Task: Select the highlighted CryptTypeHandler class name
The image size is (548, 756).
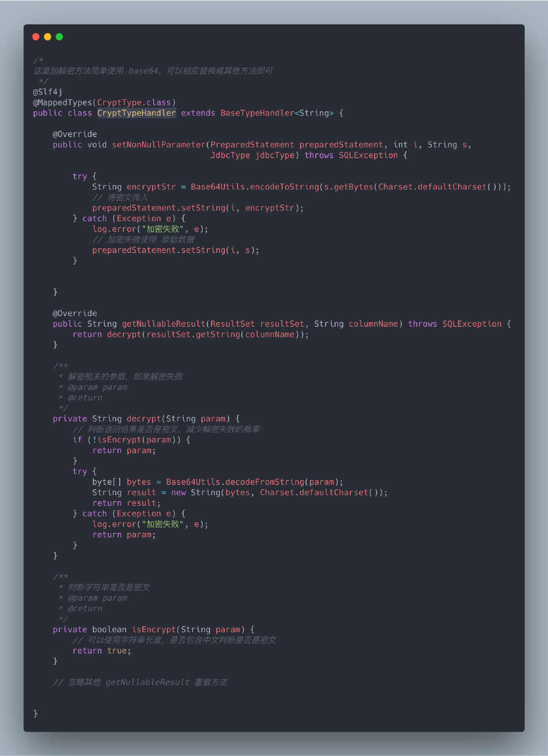Action: (137, 113)
